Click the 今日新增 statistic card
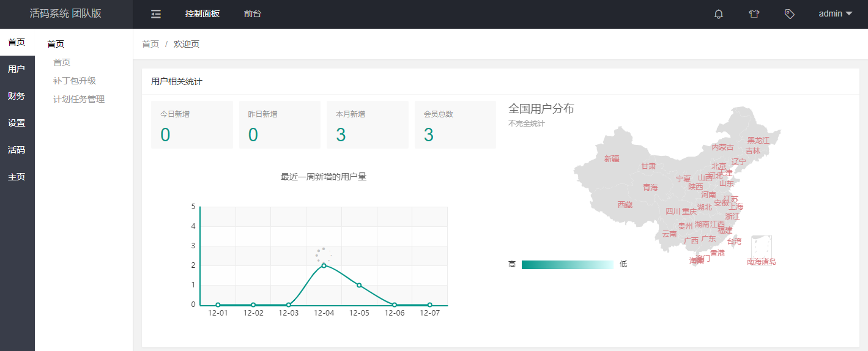This screenshot has width=868, height=351. click(x=192, y=125)
